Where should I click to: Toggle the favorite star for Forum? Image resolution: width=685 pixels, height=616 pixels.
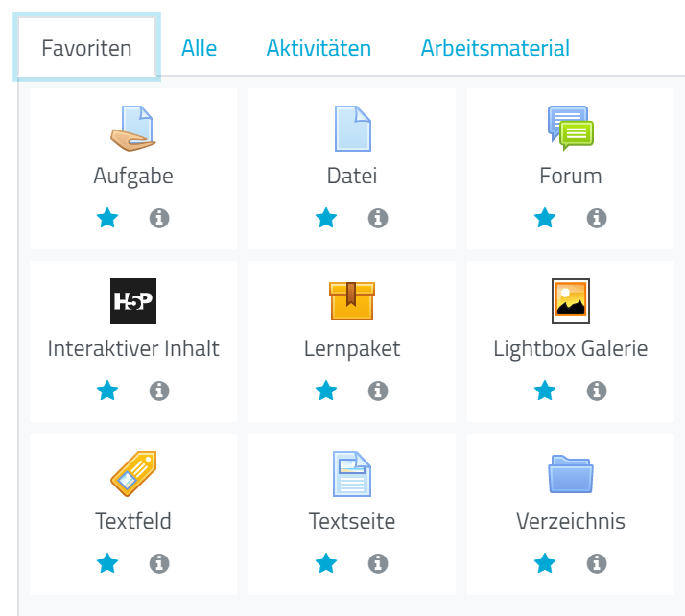[x=545, y=219]
